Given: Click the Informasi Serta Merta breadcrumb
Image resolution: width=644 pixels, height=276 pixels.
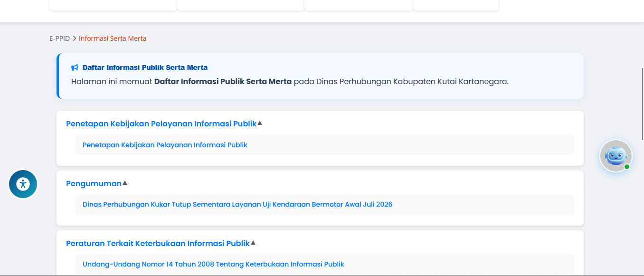Looking at the screenshot, I should pyautogui.click(x=113, y=38).
